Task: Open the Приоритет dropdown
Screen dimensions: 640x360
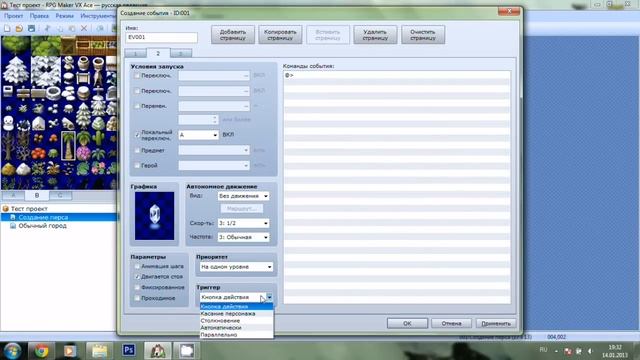Action: point(236,267)
